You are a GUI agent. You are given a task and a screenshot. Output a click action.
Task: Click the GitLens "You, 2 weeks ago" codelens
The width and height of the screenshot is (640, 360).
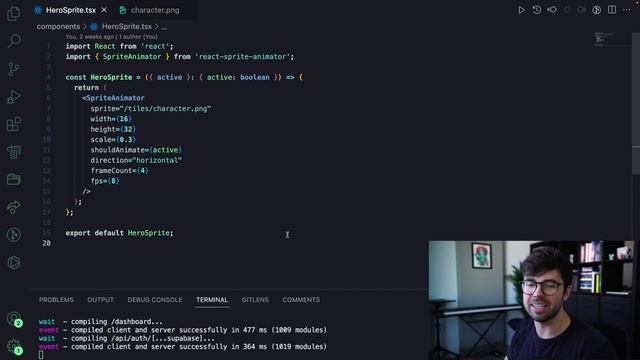click(111, 37)
